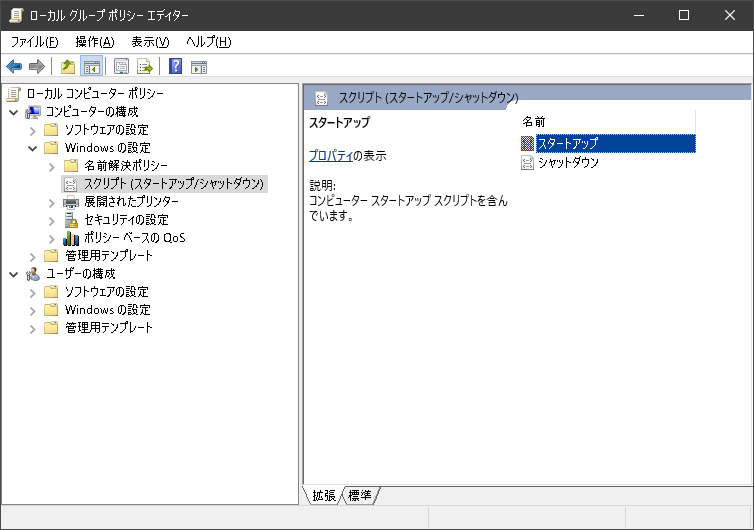
Task: Click the Export list toolbar icon
Action: (x=145, y=66)
